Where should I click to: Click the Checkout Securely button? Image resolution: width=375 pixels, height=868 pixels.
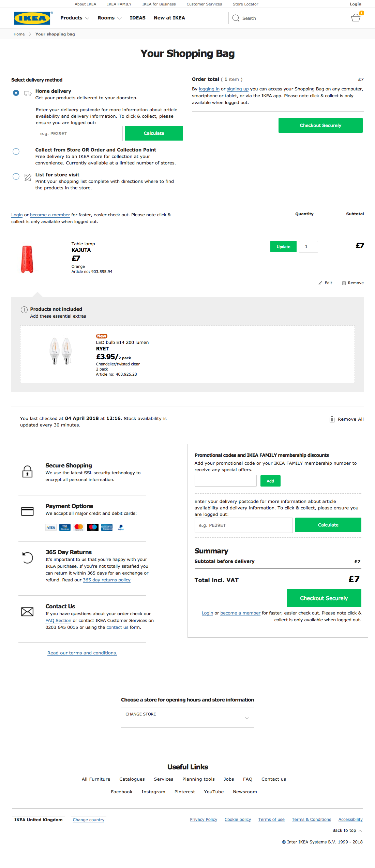[320, 125]
